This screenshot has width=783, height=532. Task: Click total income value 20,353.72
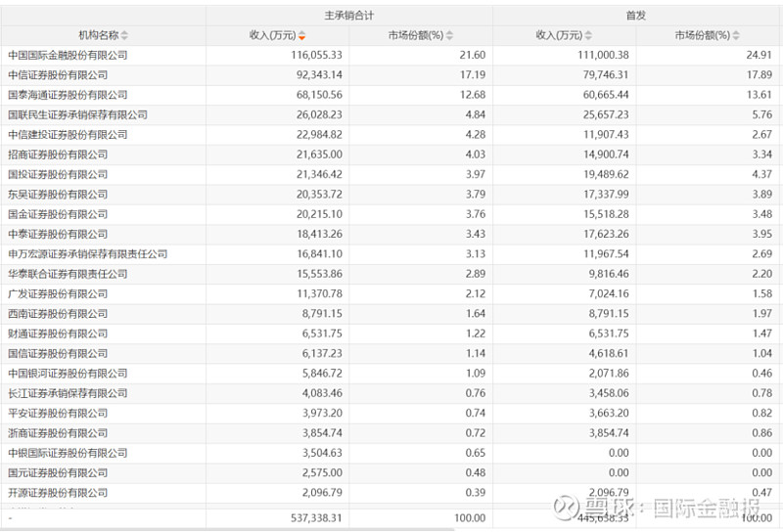[319, 195]
